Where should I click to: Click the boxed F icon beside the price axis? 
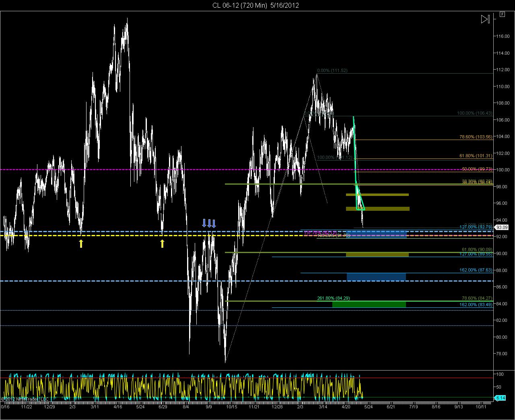502,14
